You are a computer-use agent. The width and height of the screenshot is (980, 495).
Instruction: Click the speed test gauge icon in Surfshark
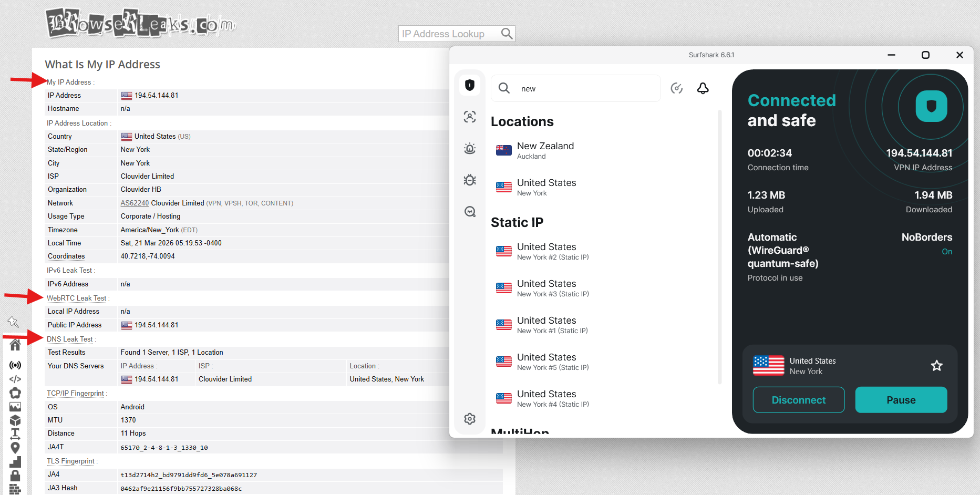[677, 88]
